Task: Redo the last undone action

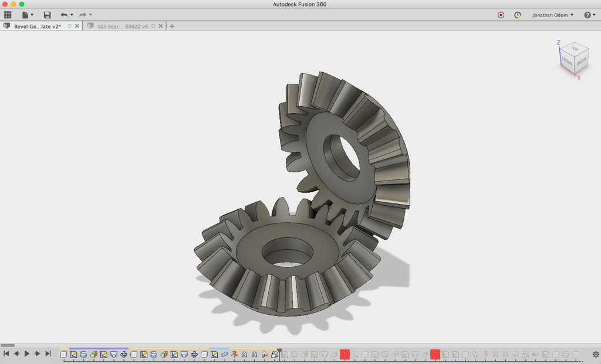Action: [82, 15]
